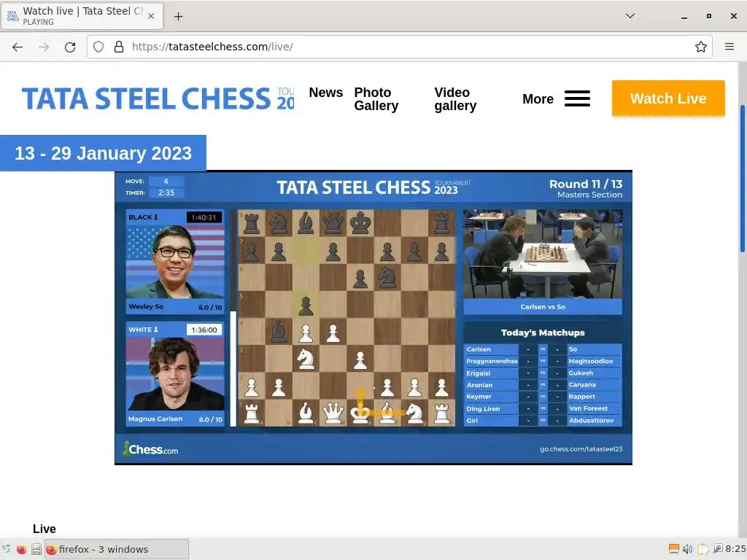Open the Video gallery page
Image resolution: width=747 pixels, height=560 pixels.
pos(455,99)
